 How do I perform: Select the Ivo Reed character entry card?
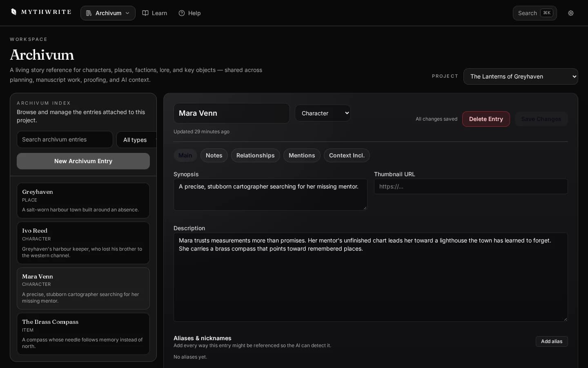click(x=83, y=243)
